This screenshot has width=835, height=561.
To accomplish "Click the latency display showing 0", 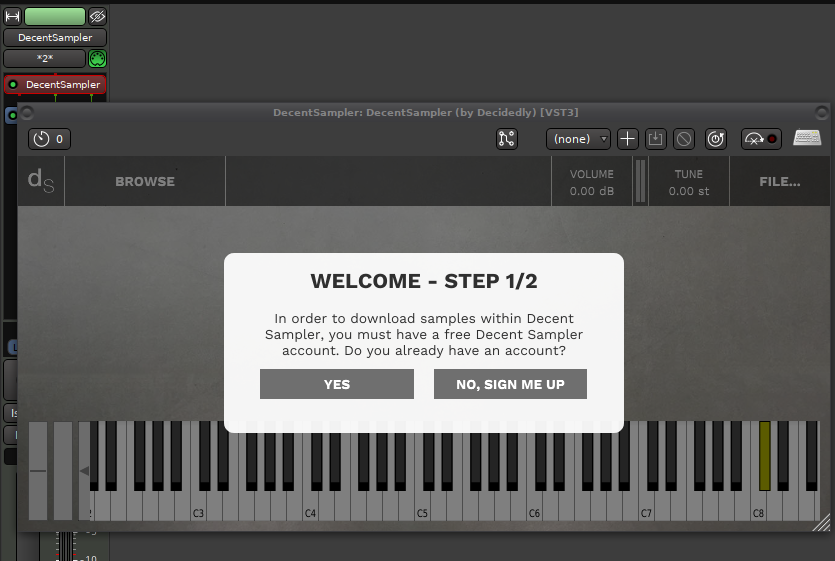I will (49, 139).
